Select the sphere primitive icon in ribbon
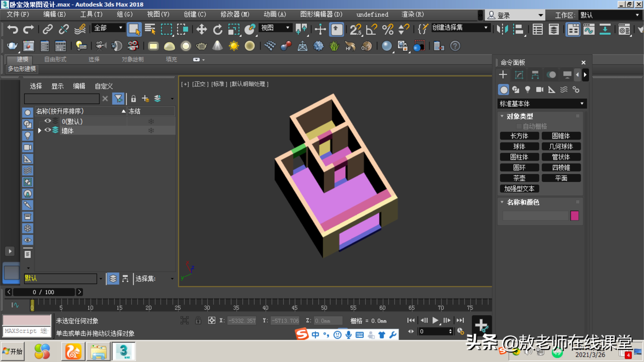This screenshot has height=362, width=644. point(186,46)
